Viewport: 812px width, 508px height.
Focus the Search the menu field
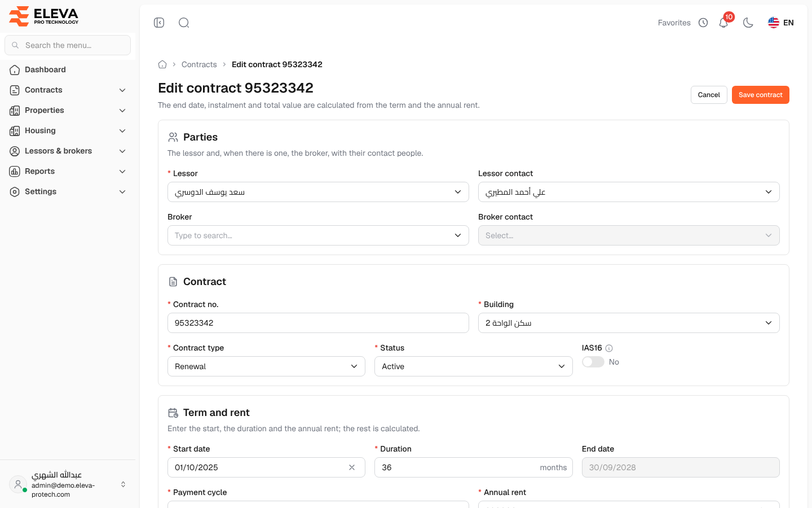pos(68,45)
